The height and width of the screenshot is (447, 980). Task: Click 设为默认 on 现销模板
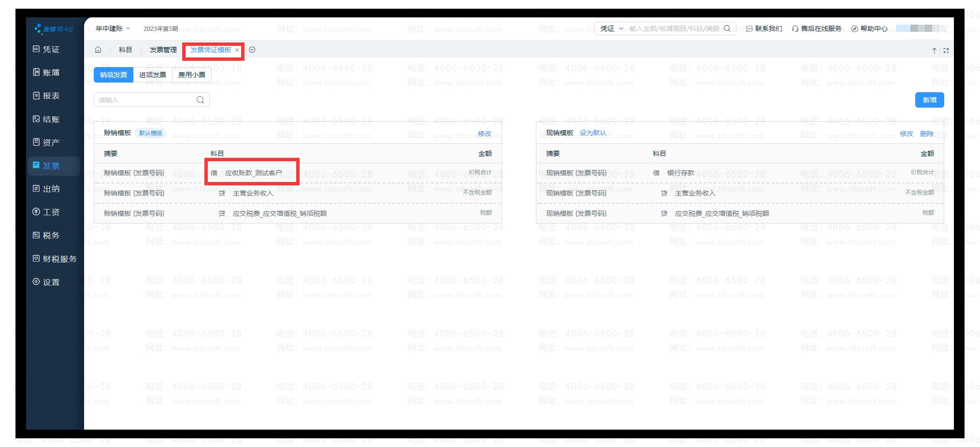coord(593,133)
